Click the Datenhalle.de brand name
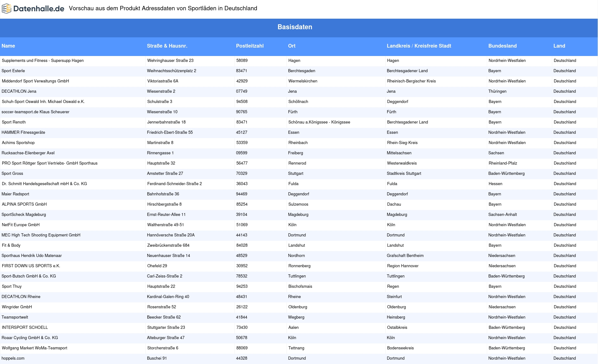 [39, 9]
